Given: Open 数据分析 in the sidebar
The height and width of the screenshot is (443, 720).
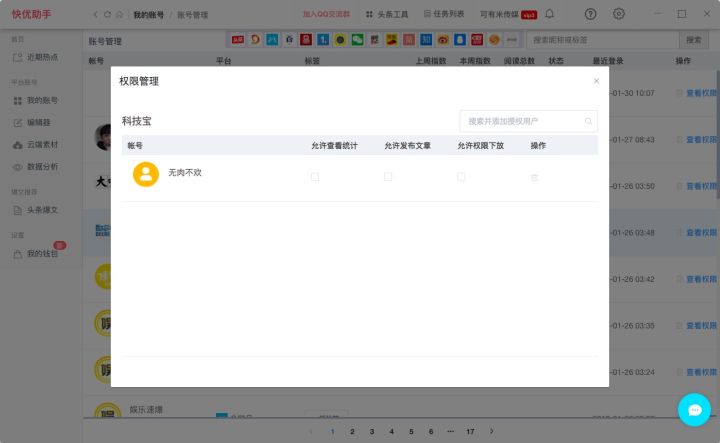Looking at the screenshot, I should tap(36, 167).
